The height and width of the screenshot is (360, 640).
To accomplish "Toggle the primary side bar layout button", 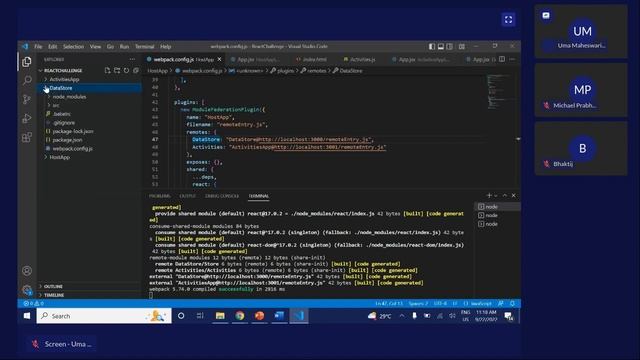I will tap(432, 47).
